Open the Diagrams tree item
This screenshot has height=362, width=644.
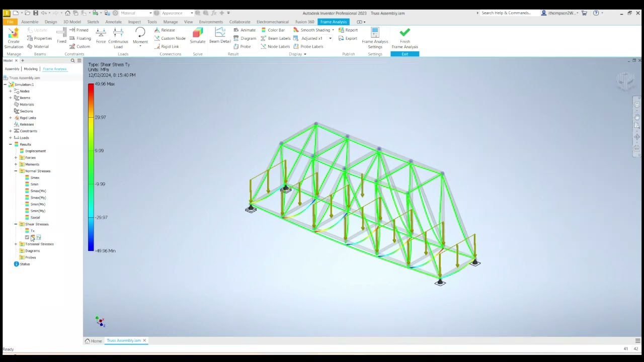point(30,250)
